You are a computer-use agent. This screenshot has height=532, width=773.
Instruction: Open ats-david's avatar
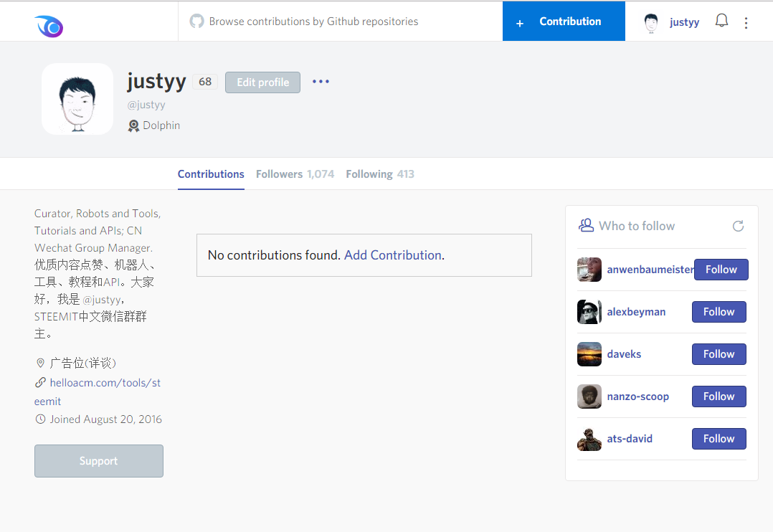click(x=589, y=439)
